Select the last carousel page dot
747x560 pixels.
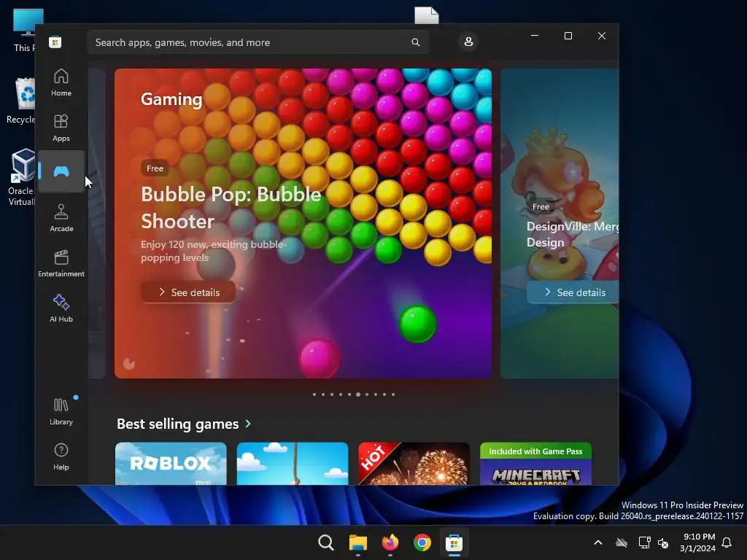(393, 394)
